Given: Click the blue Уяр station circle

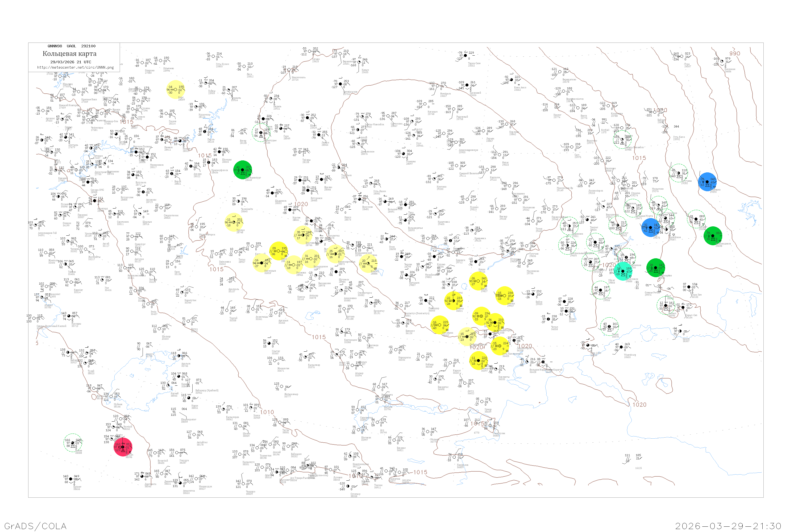Looking at the screenshot, I should (651, 228).
